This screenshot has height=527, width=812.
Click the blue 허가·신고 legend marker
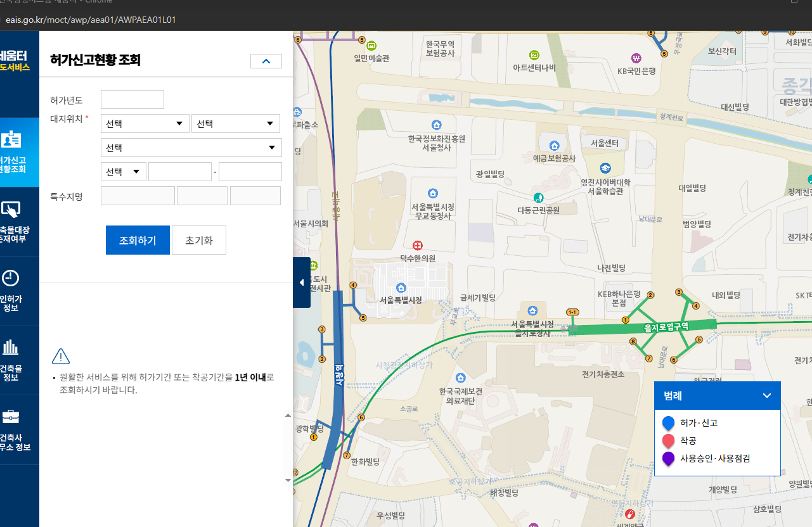click(x=667, y=423)
